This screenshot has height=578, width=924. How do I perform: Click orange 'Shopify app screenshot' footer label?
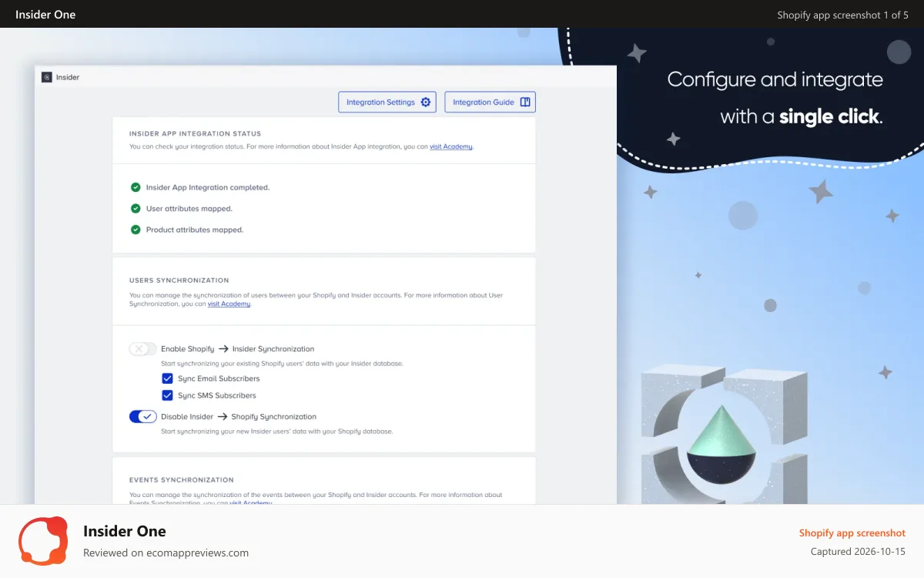(x=852, y=533)
